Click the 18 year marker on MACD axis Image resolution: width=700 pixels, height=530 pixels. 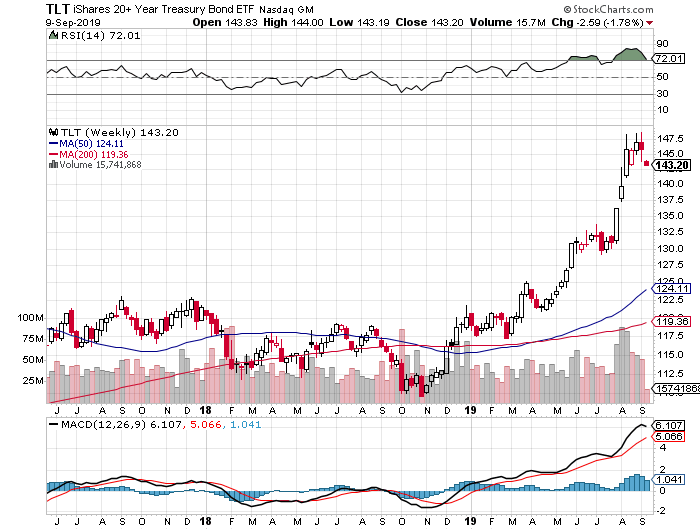(205, 521)
